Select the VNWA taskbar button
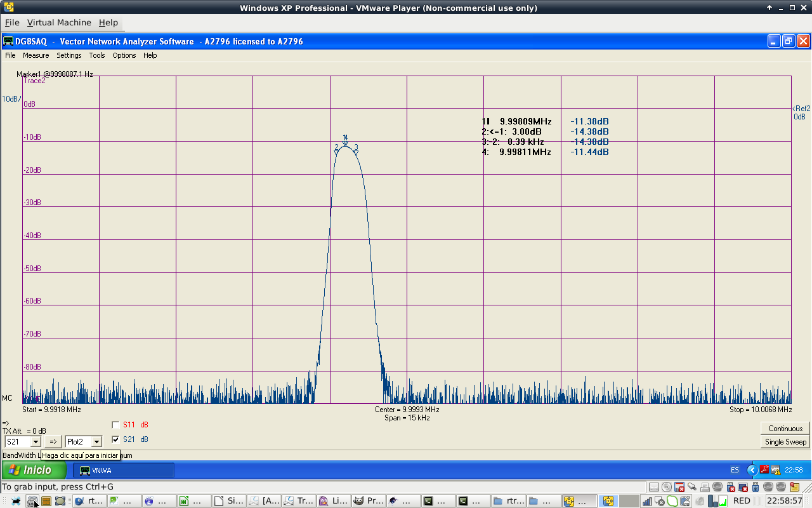Screen dimensions: 812x508 [124, 471]
